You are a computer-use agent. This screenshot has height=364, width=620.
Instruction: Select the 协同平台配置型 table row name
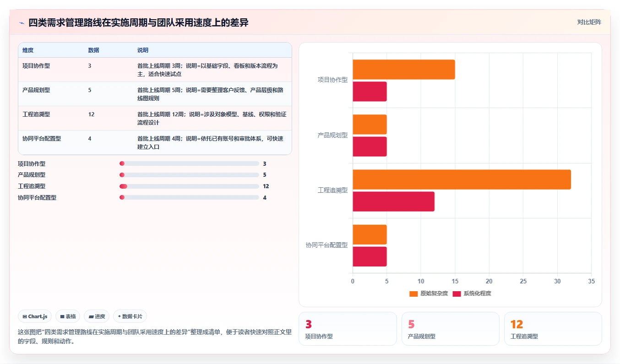(x=42, y=139)
